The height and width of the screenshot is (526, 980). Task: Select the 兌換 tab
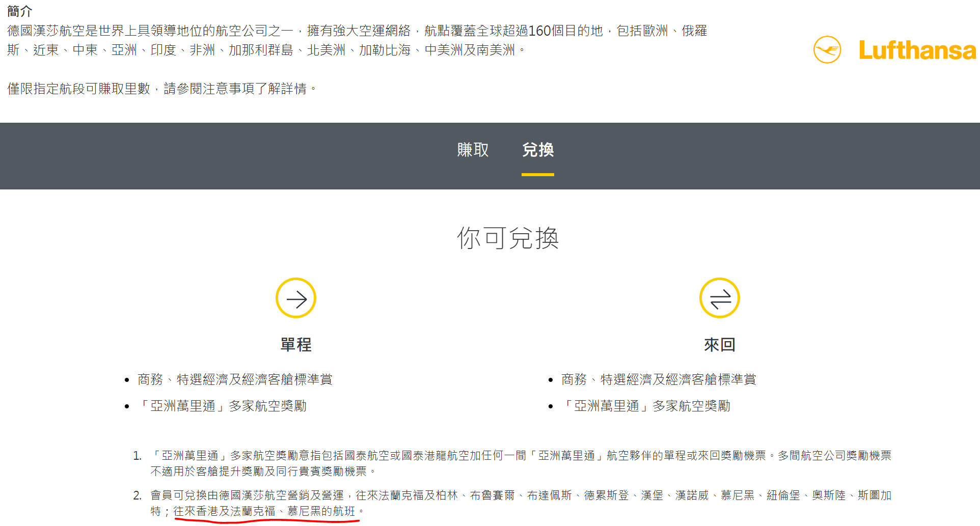(538, 150)
